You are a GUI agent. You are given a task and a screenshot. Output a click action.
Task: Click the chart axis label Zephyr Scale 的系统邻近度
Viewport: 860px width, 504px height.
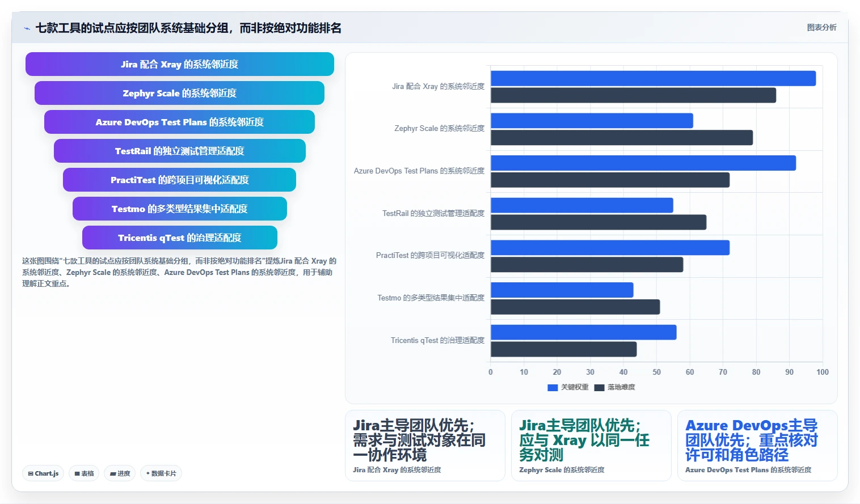tap(439, 129)
